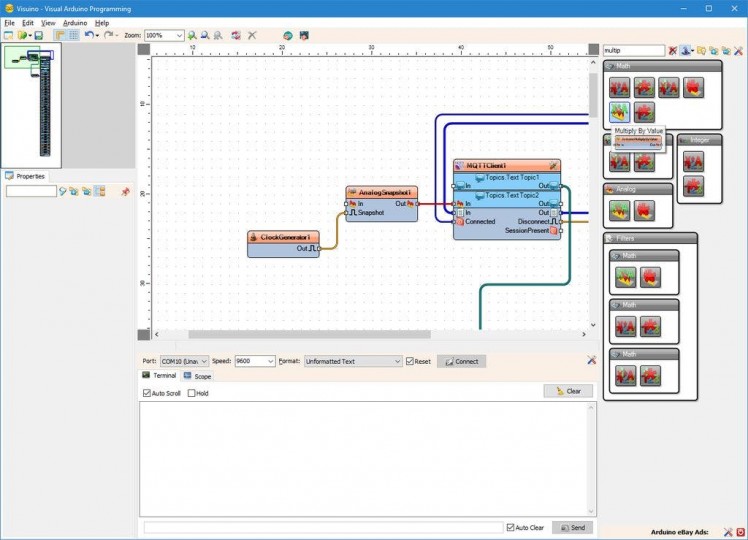Enable the Hold checkbox
The width and height of the screenshot is (748, 540).
pos(192,393)
